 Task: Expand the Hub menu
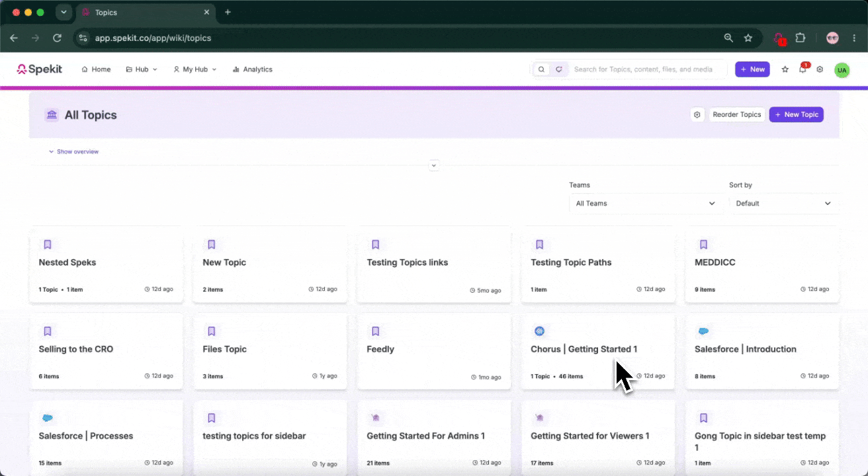click(142, 69)
